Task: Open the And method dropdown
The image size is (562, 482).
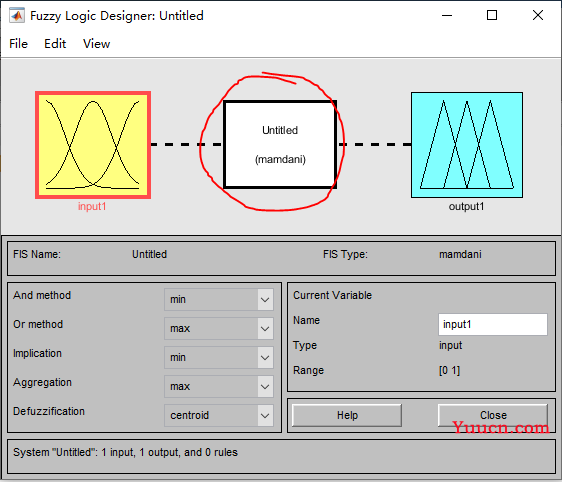Action: [x=219, y=299]
